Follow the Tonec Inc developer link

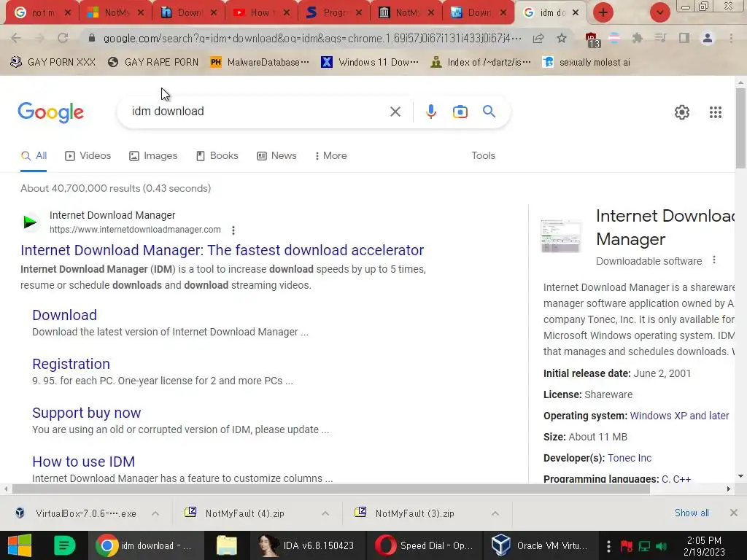(x=630, y=458)
